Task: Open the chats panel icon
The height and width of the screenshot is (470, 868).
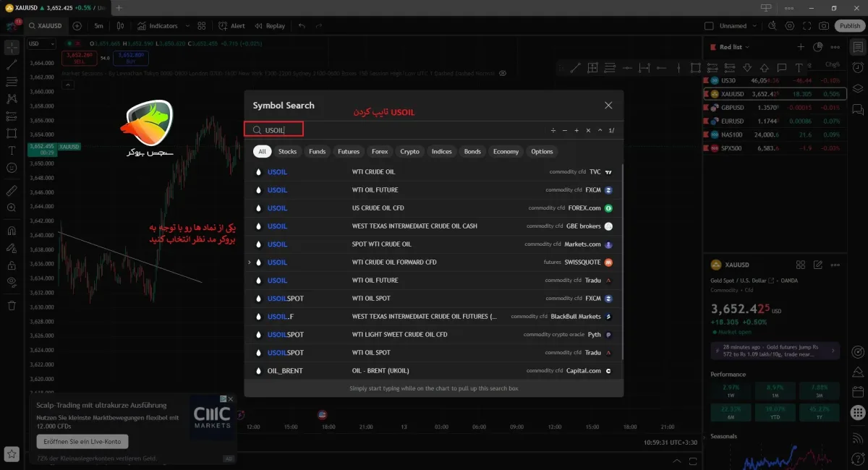Action: point(858,109)
